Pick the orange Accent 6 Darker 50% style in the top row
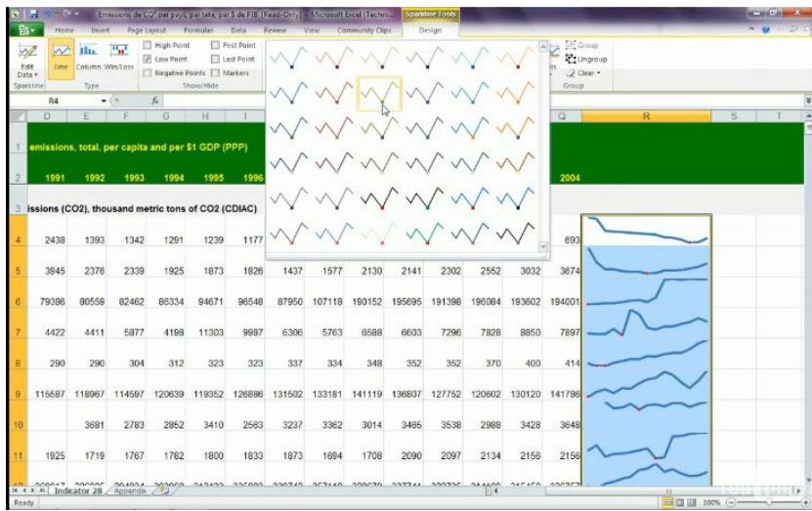The image size is (812, 511). click(x=515, y=58)
